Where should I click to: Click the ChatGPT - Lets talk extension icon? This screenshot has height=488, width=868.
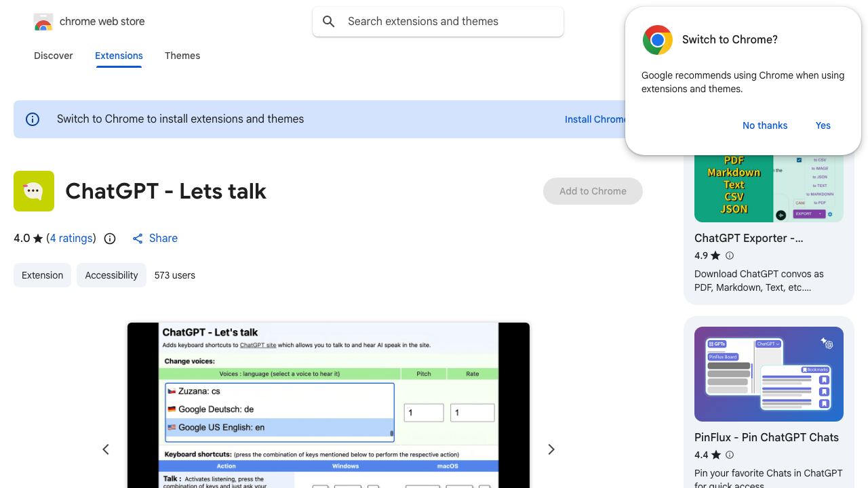[x=34, y=191]
